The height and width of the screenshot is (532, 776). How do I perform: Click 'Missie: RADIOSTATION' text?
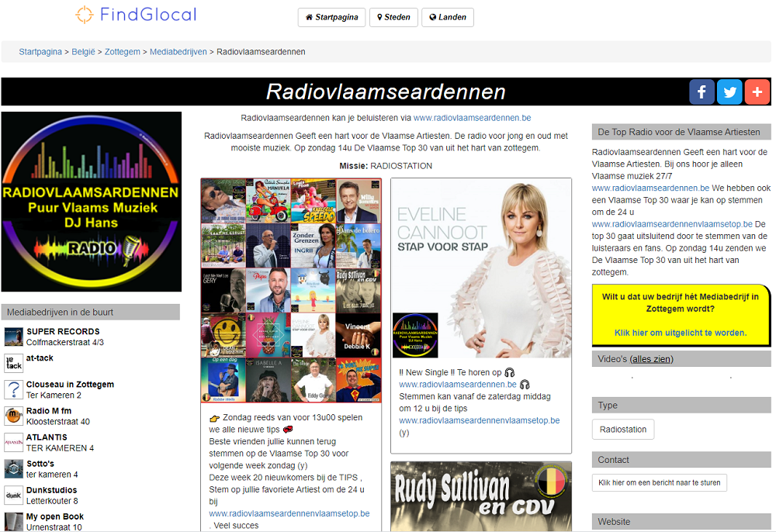[x=386, y=166]
